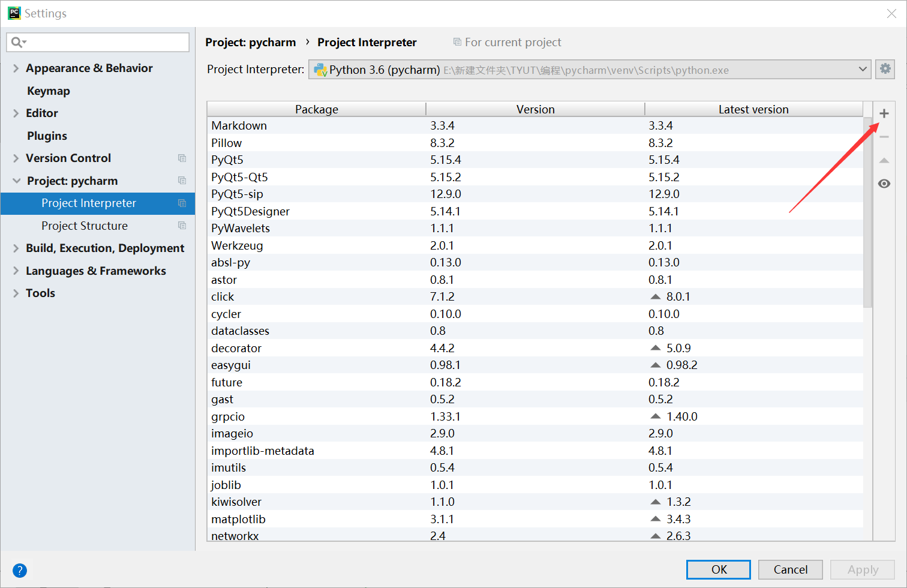Click the Project: pycharm breadcrumb

point(251,43)
